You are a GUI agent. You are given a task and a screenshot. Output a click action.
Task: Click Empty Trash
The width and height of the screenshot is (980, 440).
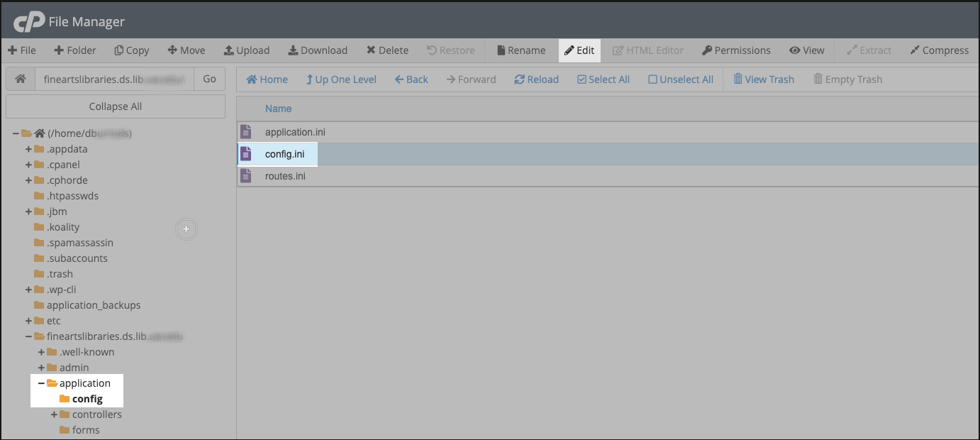click(x=847, y=79)
